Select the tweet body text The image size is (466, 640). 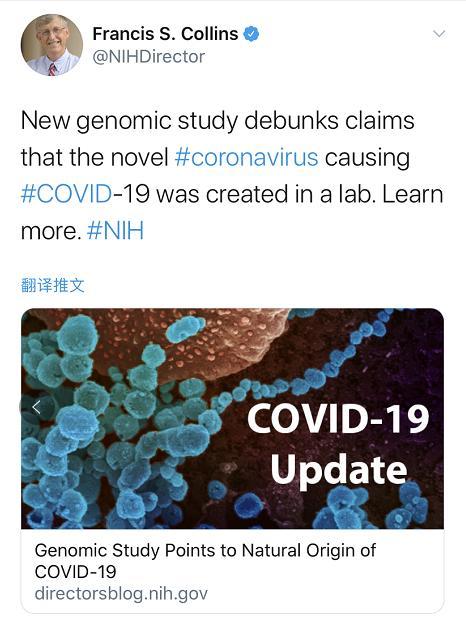pyautogui.click(x=232, y=176)
